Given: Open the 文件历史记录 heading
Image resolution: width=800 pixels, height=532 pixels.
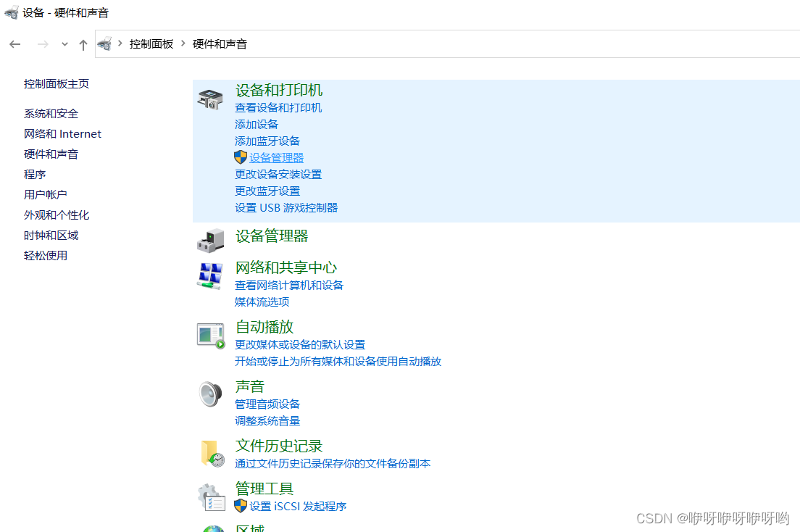Looking at the screenshot, I should [x=279, y=446].
